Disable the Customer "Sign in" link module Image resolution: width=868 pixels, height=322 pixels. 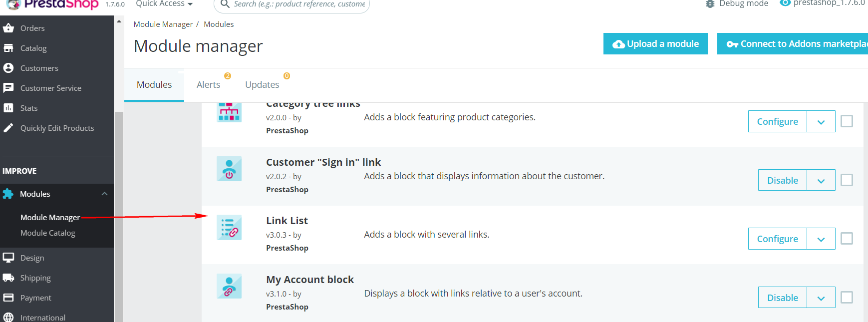783,180
